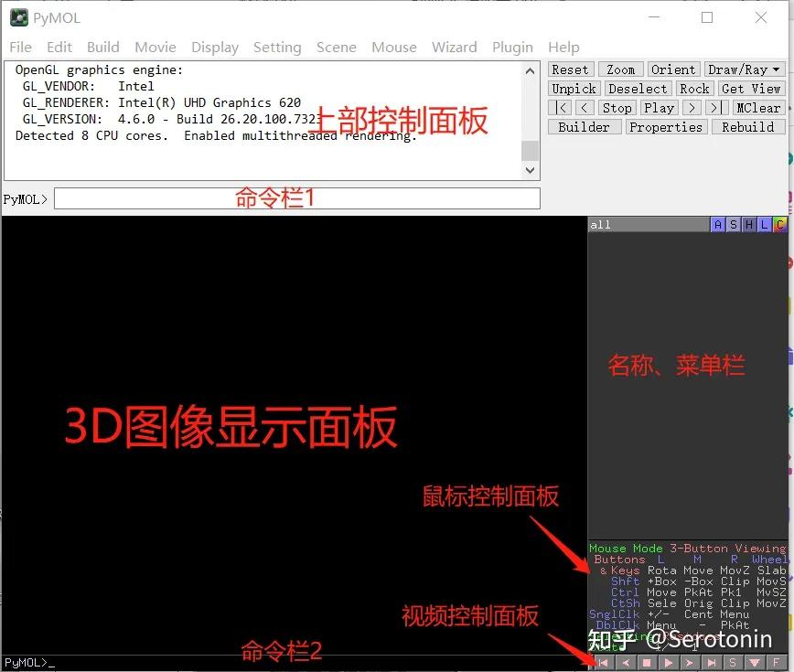Screen dimensions: 794x672
Task: Click the Builder button
Action: pos(584,127)
